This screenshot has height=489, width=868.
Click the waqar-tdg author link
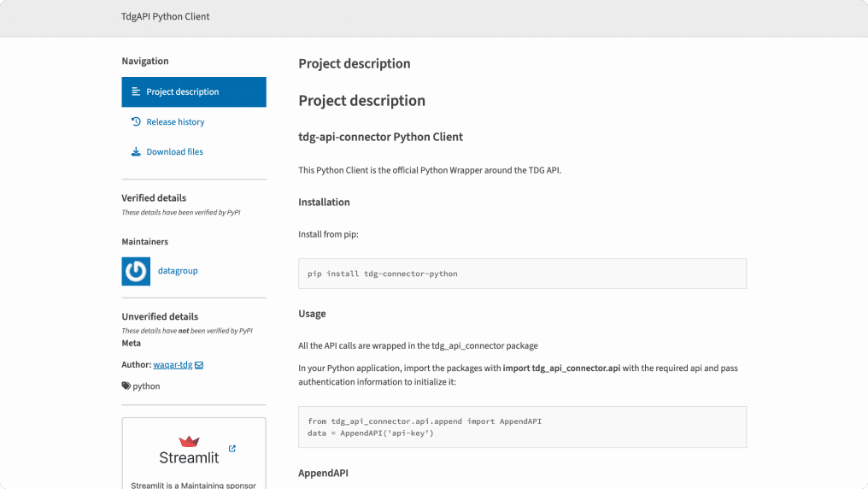(173, 365)
